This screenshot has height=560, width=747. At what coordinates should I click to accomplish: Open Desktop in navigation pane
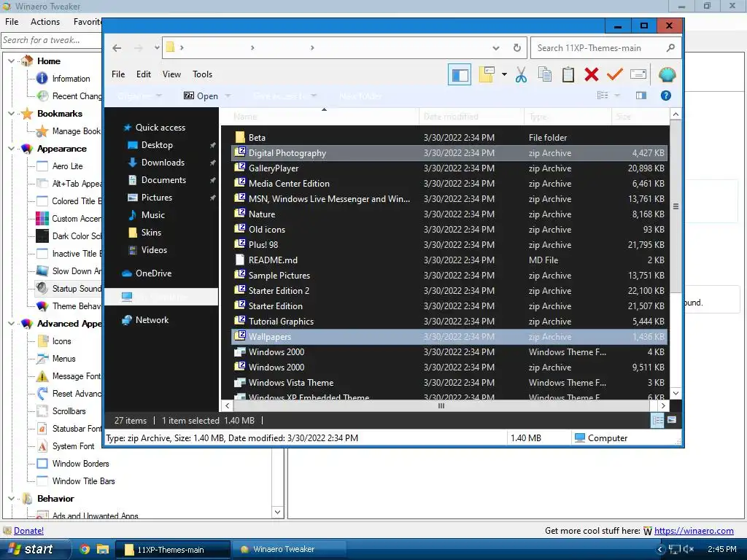[157, 145]
